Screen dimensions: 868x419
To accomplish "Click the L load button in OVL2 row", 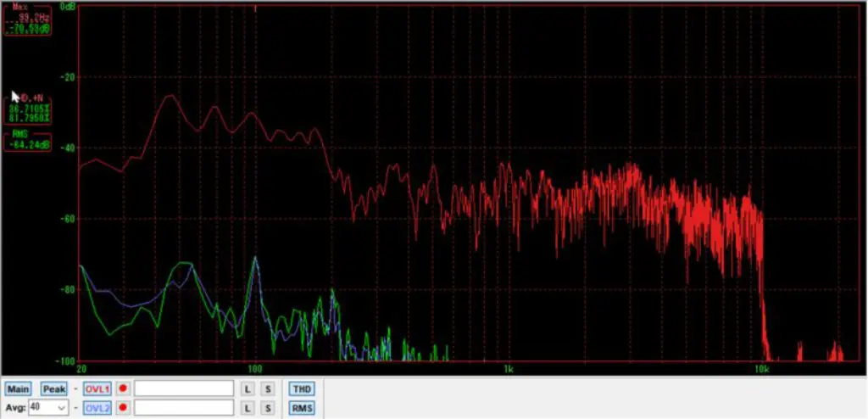I will (248, 409).
